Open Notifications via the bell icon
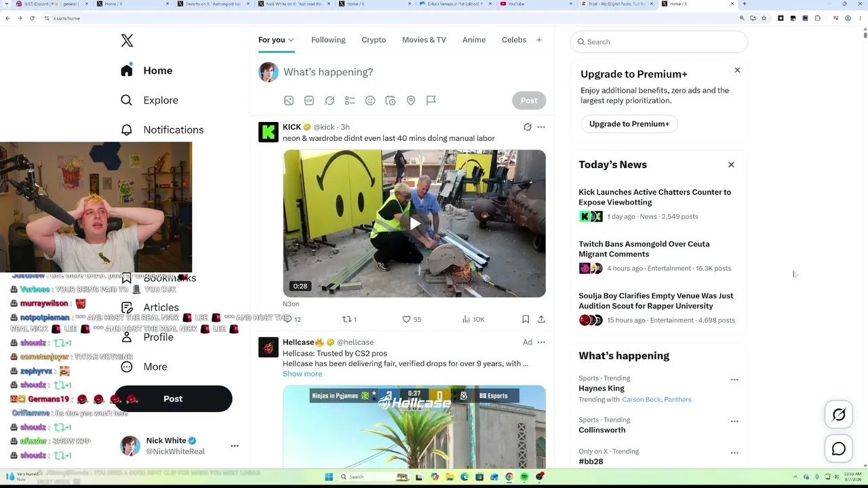The height and width of the screenshot is (488, 868). point(127,129)
